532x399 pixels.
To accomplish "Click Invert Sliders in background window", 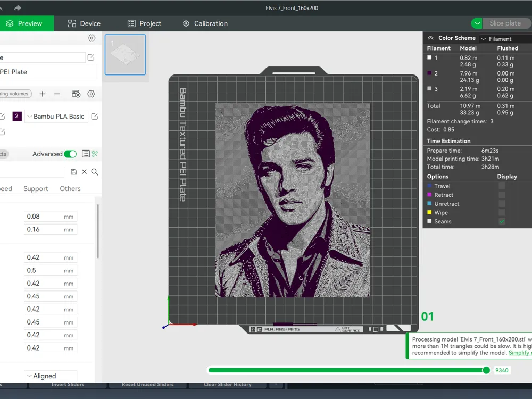I will [x=68, y=385].
